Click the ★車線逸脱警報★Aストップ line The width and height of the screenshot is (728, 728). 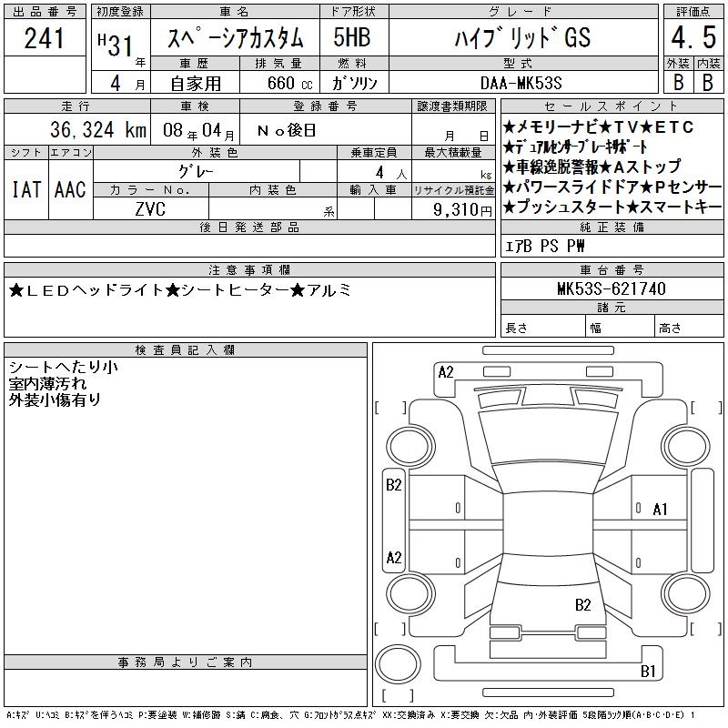click(592, 167)
